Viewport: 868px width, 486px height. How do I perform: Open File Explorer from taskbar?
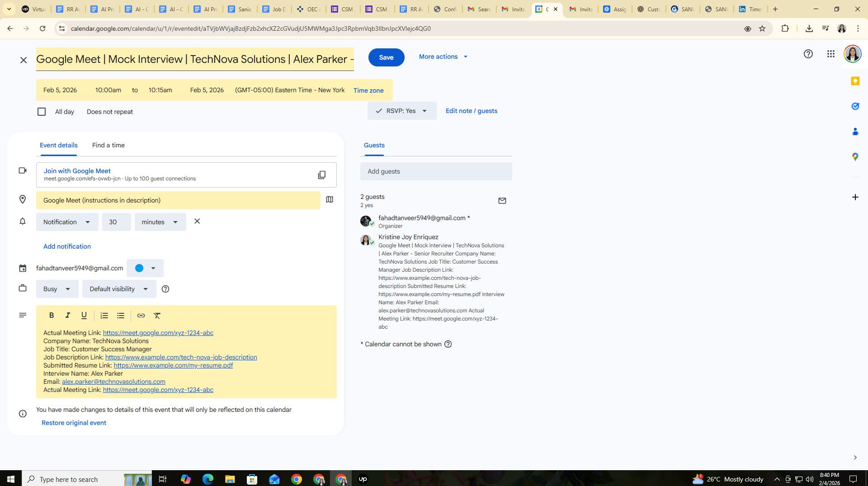click(x=230, y=479)
